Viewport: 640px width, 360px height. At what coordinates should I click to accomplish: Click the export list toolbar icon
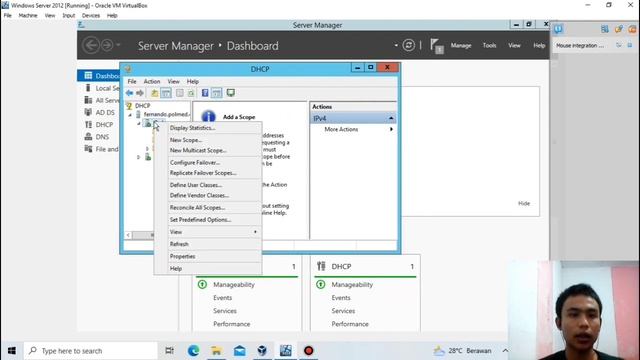(x=191, y=93)
